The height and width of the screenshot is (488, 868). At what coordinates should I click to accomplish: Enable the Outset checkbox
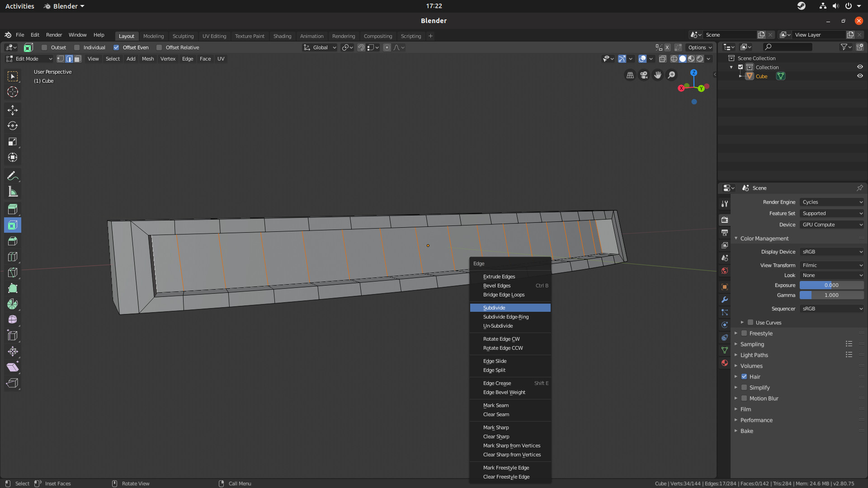[44, 47]
